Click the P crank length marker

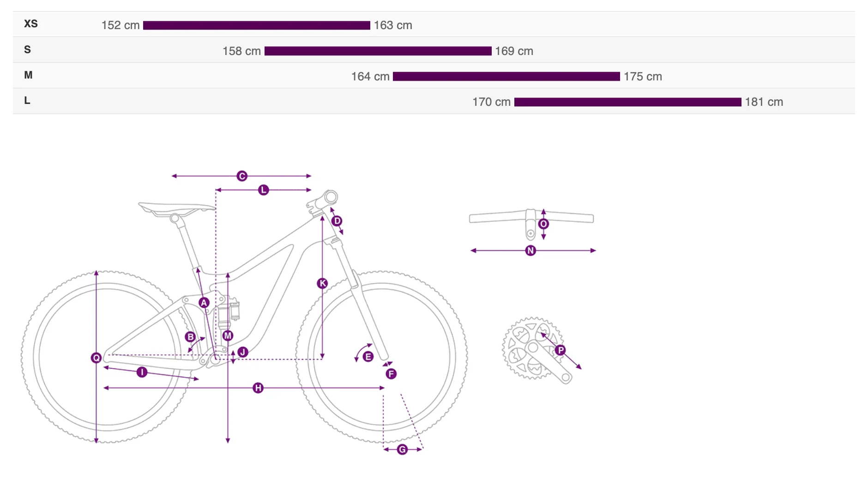pyautogui.click(x=561, y=350)
